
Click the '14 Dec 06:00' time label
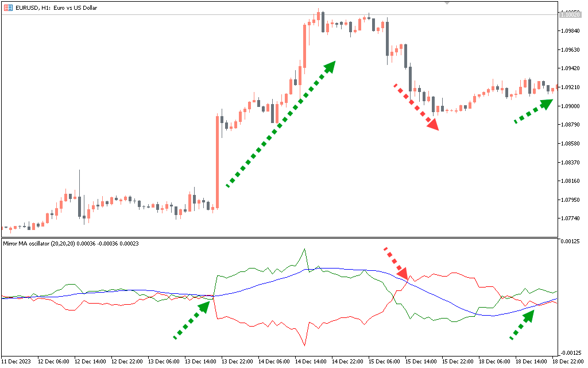274,361
